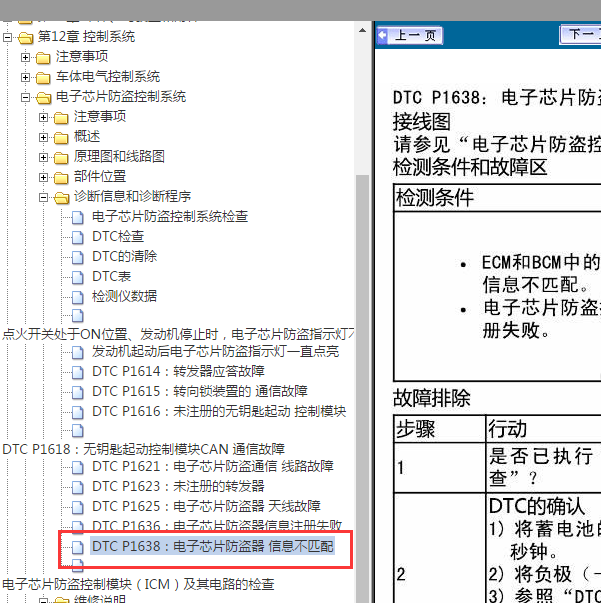Click the 接线图 heading
The image size is (601, 603).
pos(421,122)
